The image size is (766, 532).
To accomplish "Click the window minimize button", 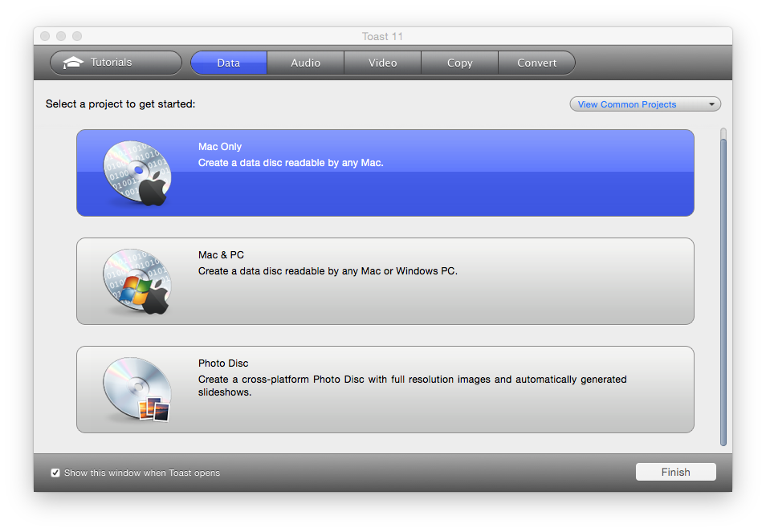I will (x=61, y=36).
